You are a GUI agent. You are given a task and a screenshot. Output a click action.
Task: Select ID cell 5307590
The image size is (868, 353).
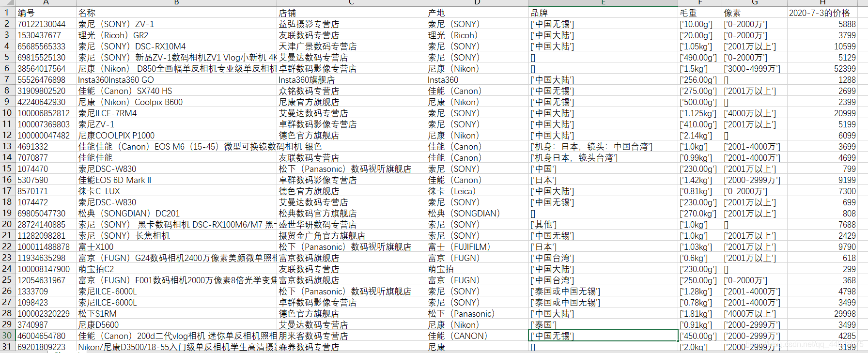point(46,180)
